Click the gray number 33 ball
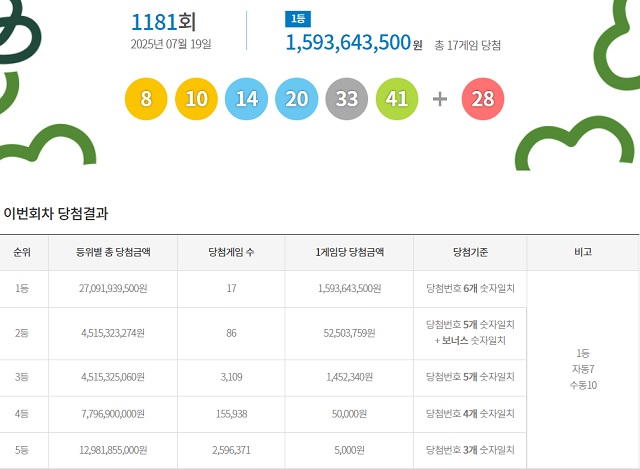 (346, 98)
